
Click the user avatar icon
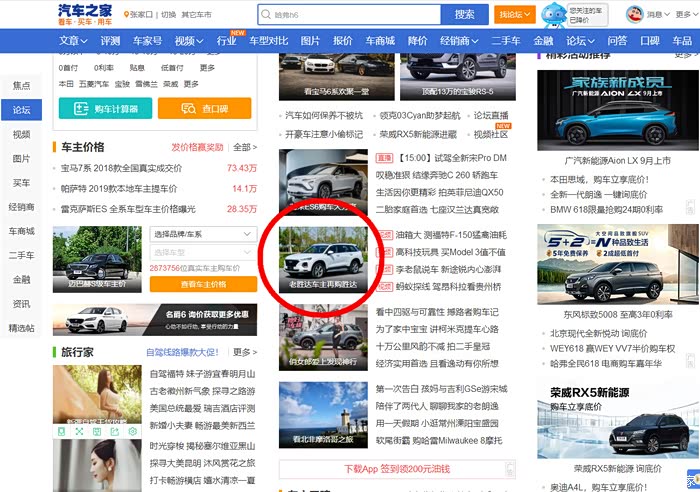[x=633, y=14]
